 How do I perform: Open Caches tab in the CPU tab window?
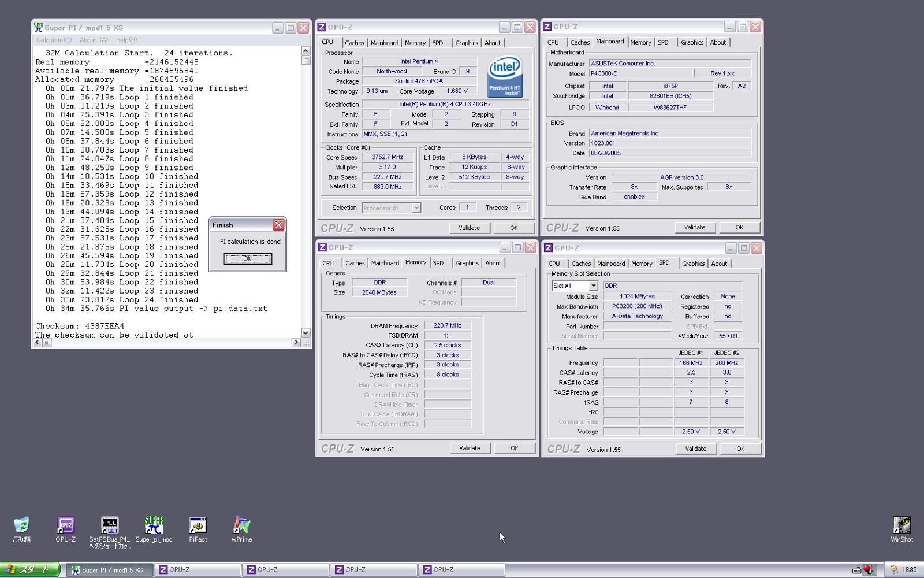355,43
